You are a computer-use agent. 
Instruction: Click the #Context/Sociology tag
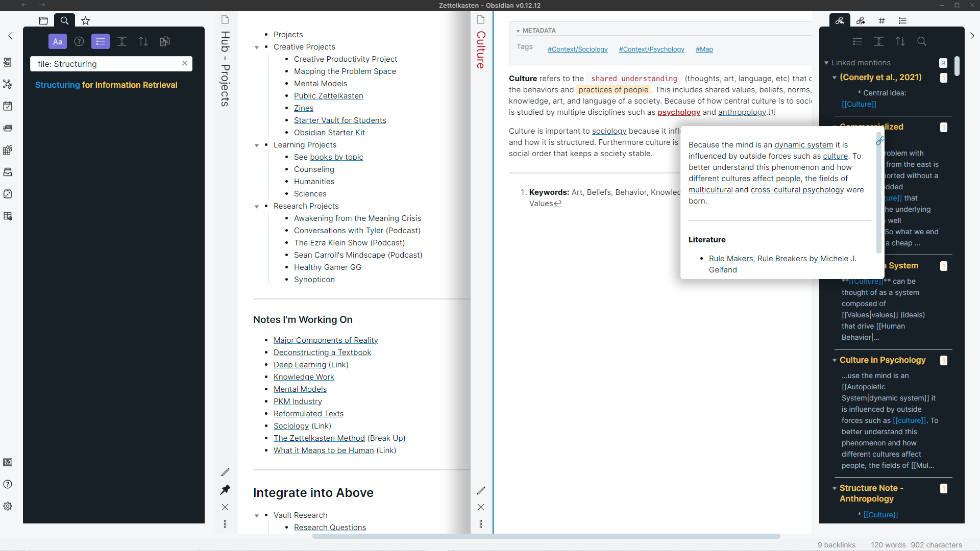pos(577,49)
